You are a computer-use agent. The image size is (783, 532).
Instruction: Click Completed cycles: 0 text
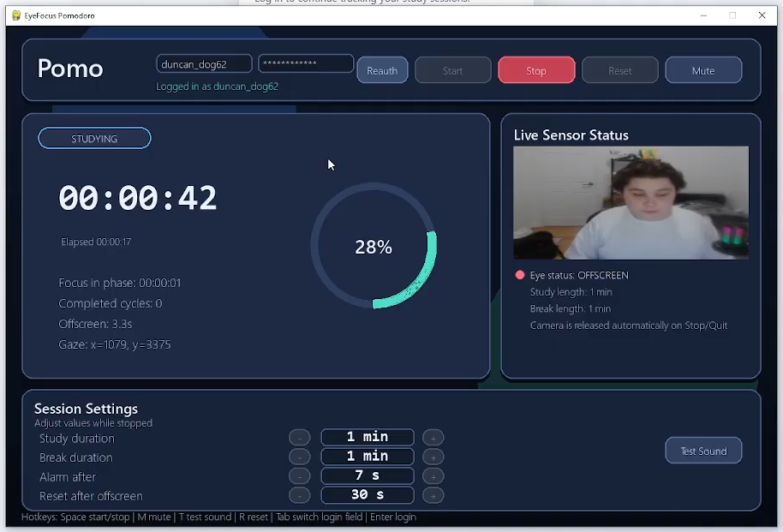coord(111,303)
